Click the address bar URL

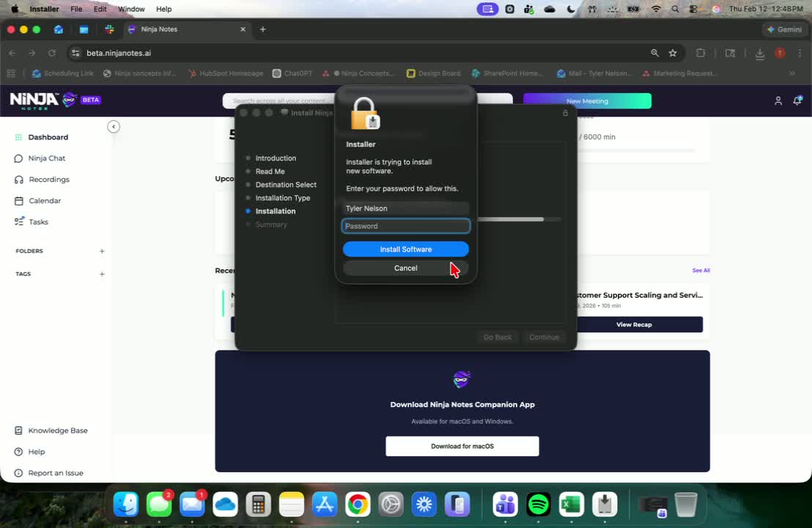[119, 53]
